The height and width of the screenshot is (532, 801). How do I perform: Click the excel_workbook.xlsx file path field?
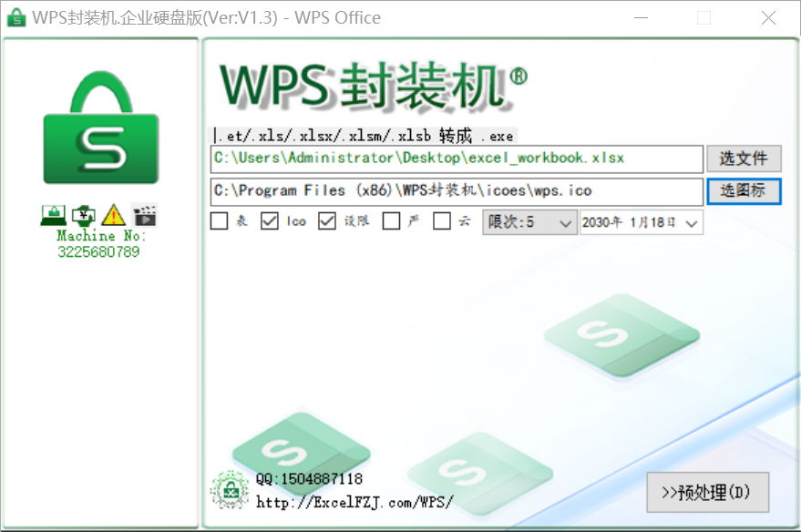point(457,159)
